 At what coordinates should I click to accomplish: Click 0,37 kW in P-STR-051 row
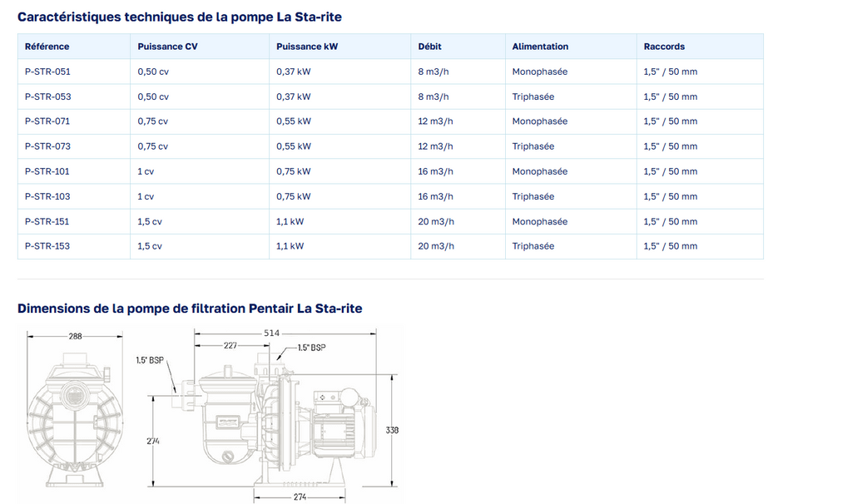click(294, 72)
